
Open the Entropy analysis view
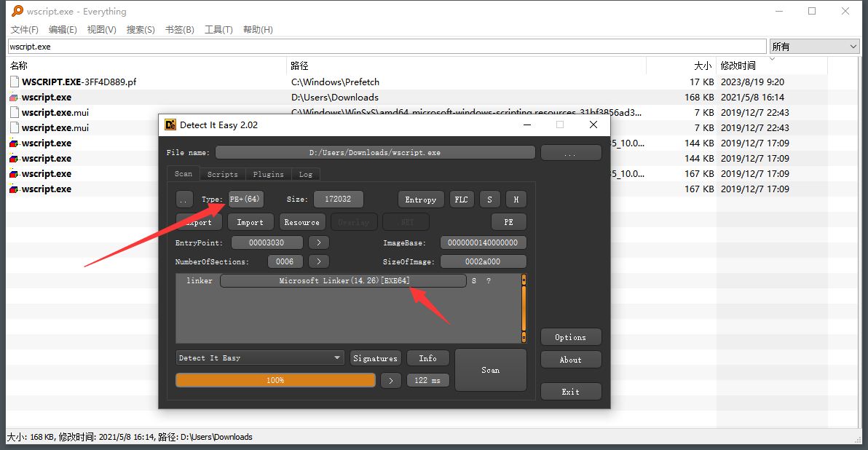click(421, 199)
